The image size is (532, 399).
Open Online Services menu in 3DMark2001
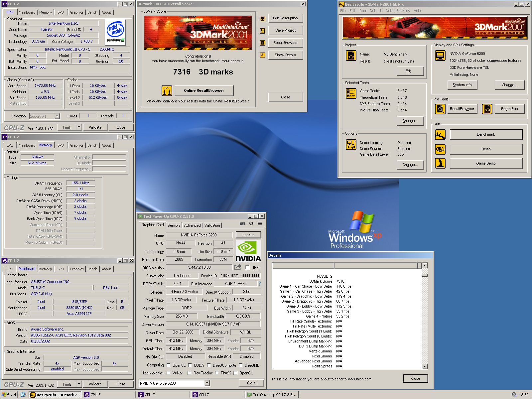coord(397,11)
